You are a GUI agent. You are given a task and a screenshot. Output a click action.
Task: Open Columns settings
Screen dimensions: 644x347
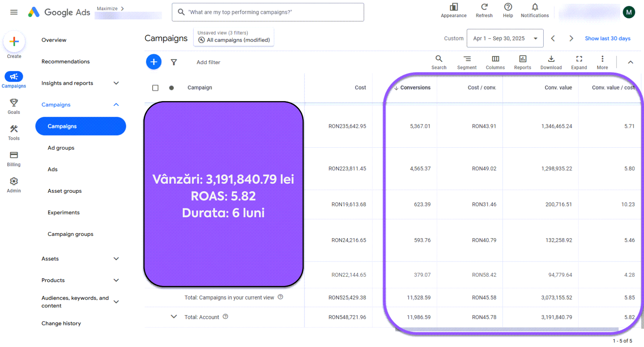(x=495, y=62)
